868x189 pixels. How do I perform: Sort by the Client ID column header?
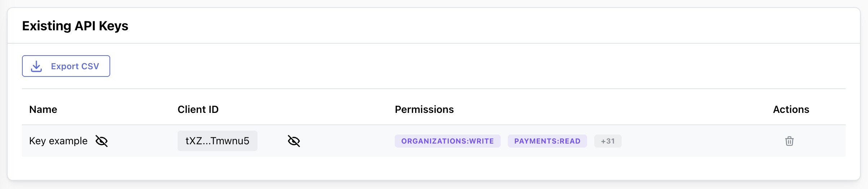click(x=198, y=109)
